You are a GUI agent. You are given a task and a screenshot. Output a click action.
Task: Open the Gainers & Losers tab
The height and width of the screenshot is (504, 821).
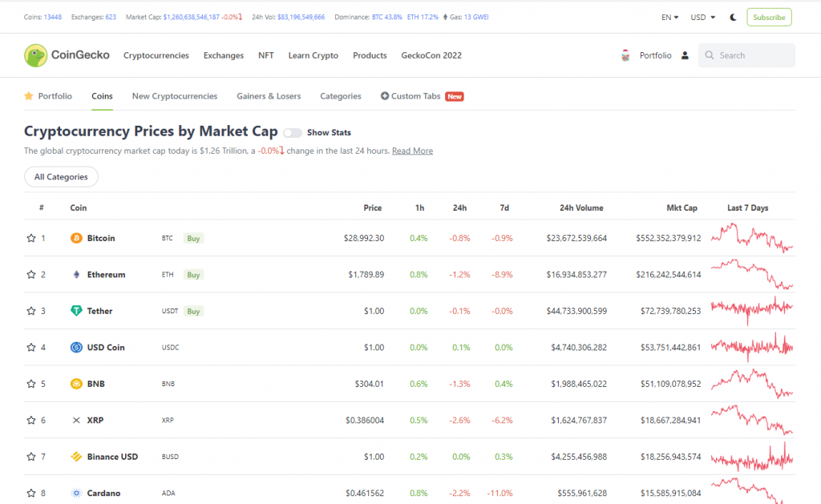pyautogui.click(x=269, y=96)
